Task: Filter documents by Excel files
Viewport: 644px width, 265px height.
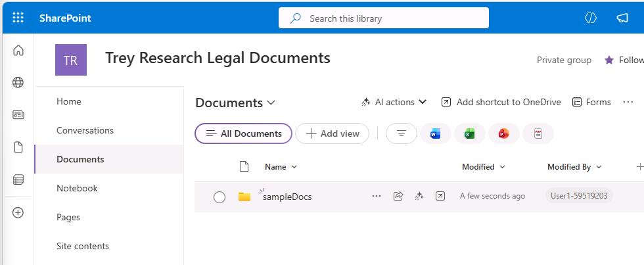Action: (469, 133)
